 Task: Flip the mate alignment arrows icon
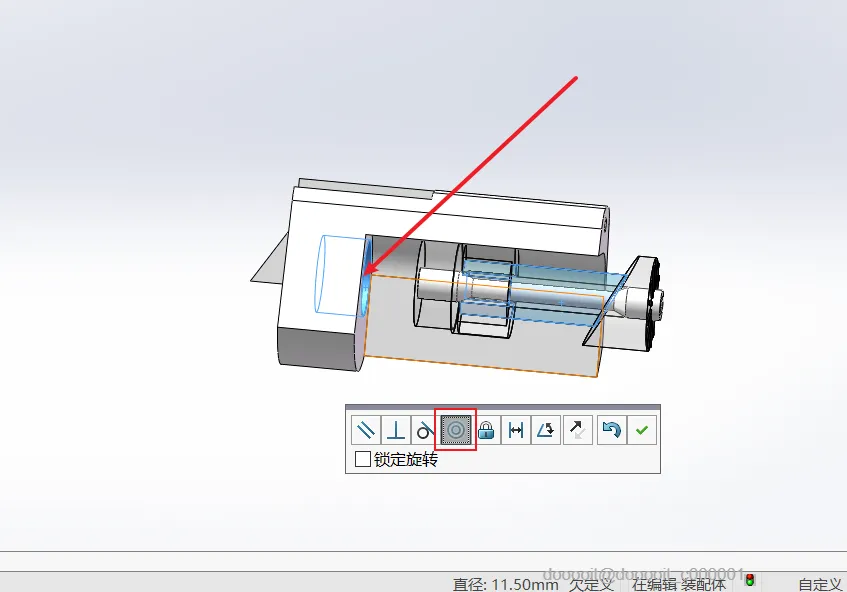click(577, 430)
